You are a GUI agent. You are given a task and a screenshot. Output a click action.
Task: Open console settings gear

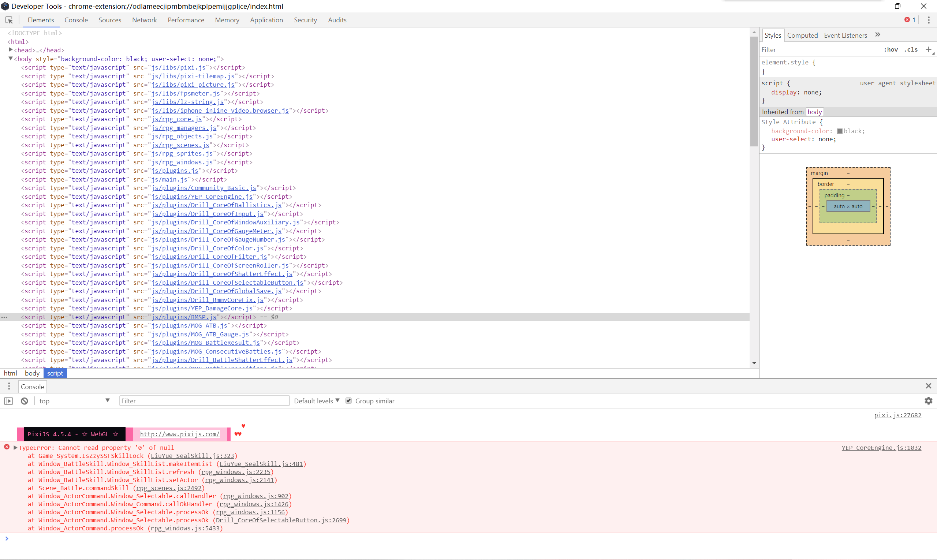tap(928, 401)
